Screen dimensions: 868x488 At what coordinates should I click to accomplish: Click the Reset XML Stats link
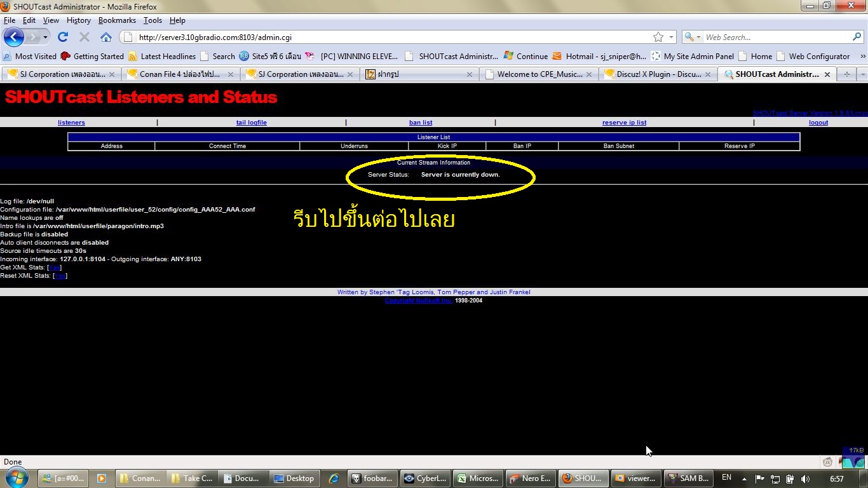point(60,276)
